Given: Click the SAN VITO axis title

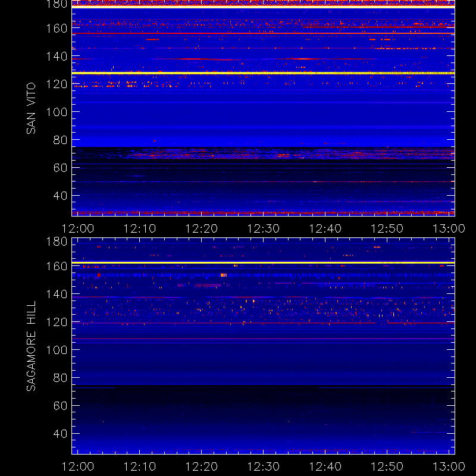Looking at the screenshot, I should click(x=31, y=108).
